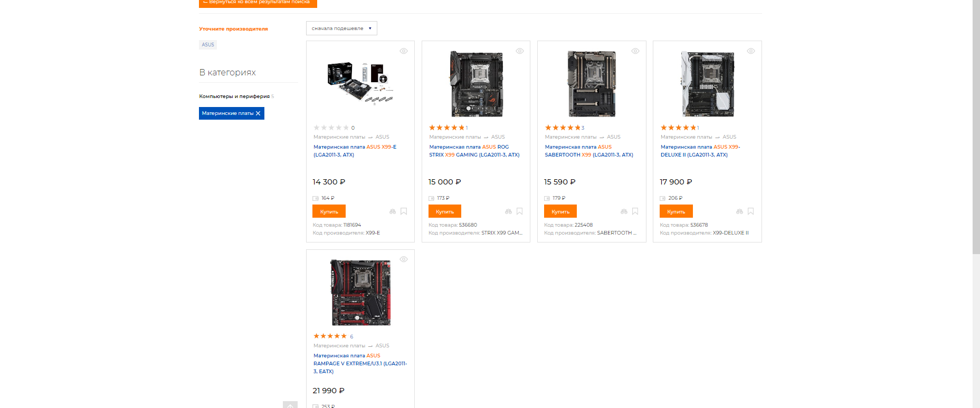Click ASUS brand link on ROG STRIX card
Viewport: 980px width, 408px height.
(498, 137)
